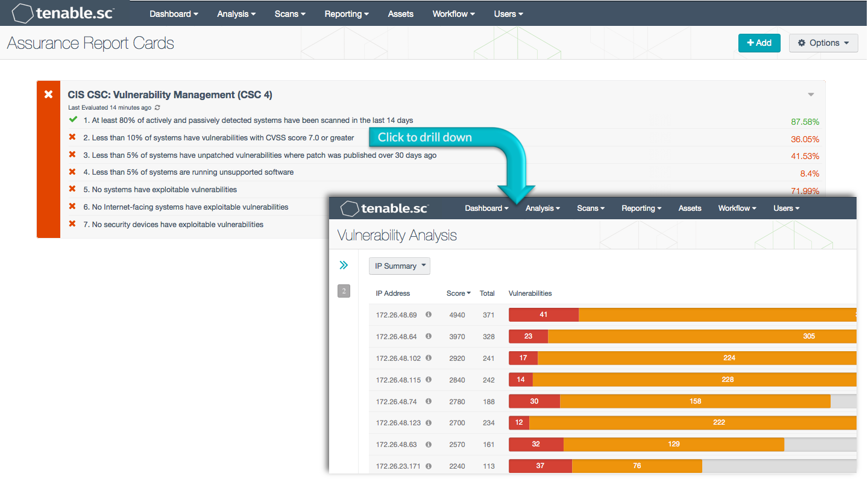Screen dimensions: 868x494
Task: Click the orange bar segment showing 76
Action: click(x=637, y=466)
